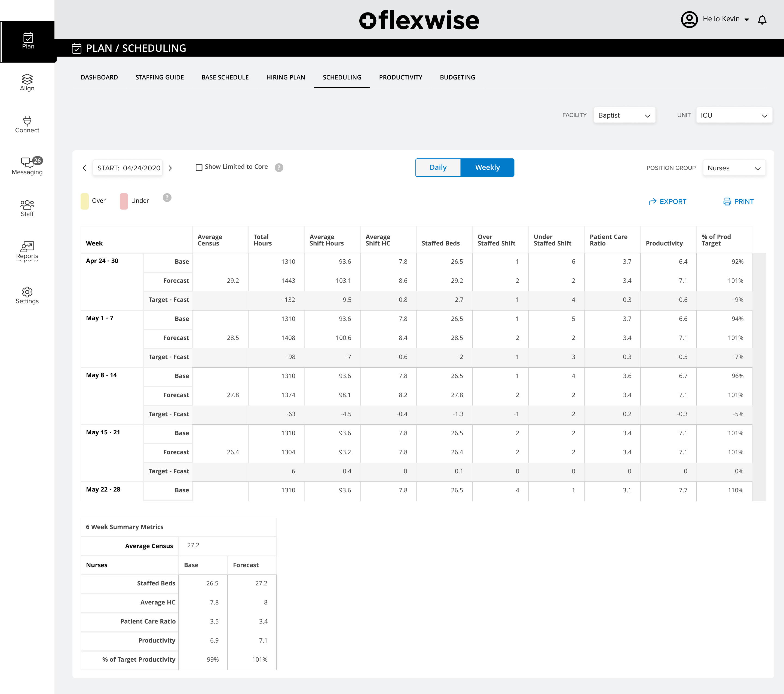784x694 pixels.
Task: Switch to Weekly view
Action: 487,168
